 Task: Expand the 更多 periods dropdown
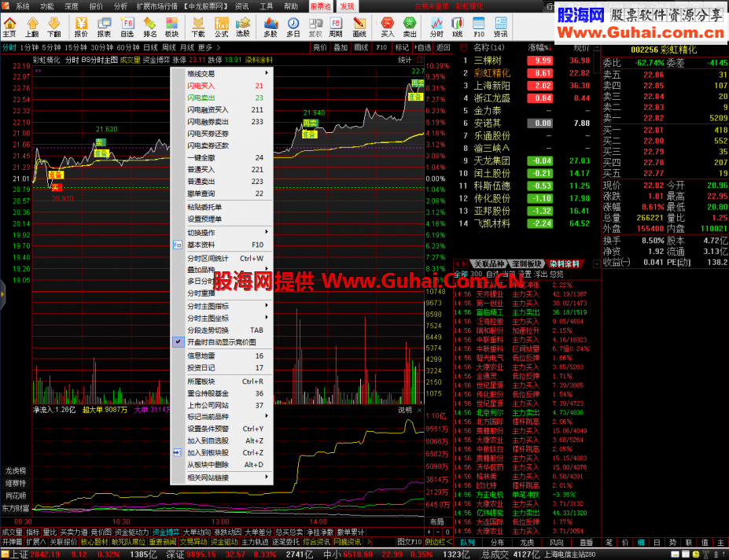208,47
